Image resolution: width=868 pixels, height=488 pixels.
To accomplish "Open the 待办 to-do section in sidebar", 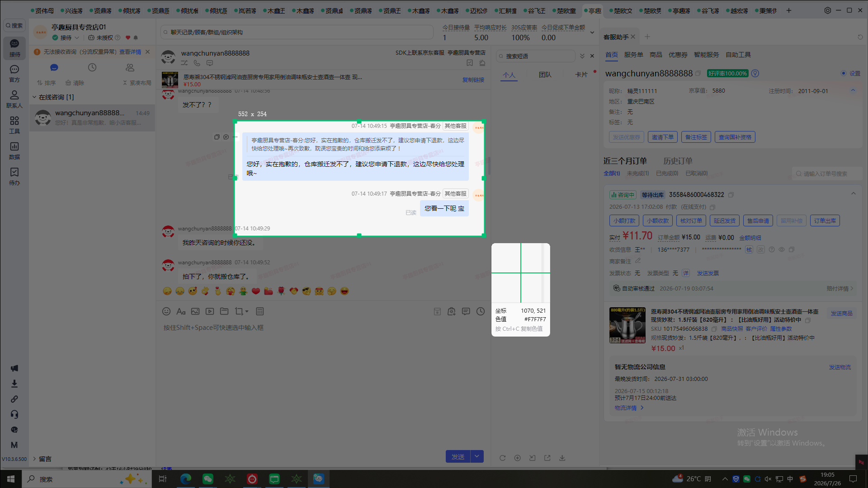I will [14, 176].
